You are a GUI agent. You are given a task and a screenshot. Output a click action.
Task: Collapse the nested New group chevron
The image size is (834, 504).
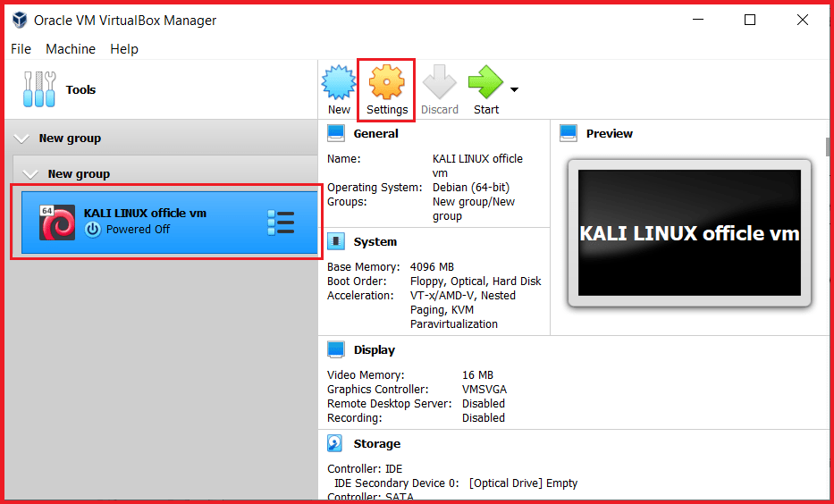30,174
